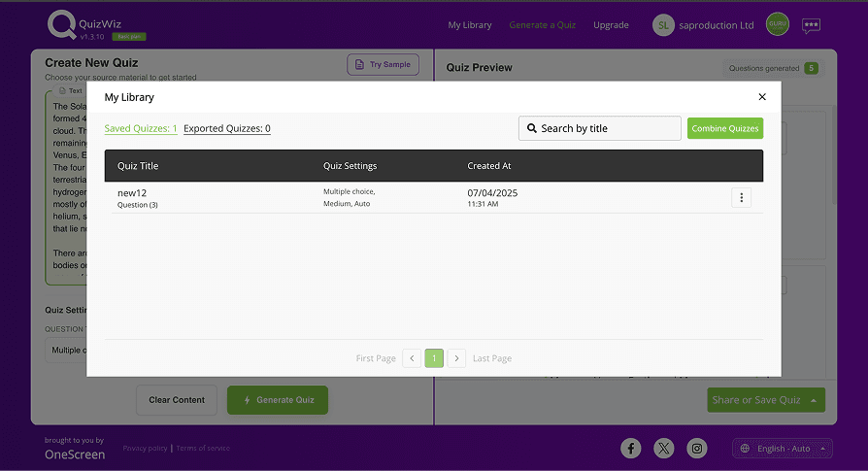Open the X (Twitter) social icon
Screen dimensions: 868x471
664,448
